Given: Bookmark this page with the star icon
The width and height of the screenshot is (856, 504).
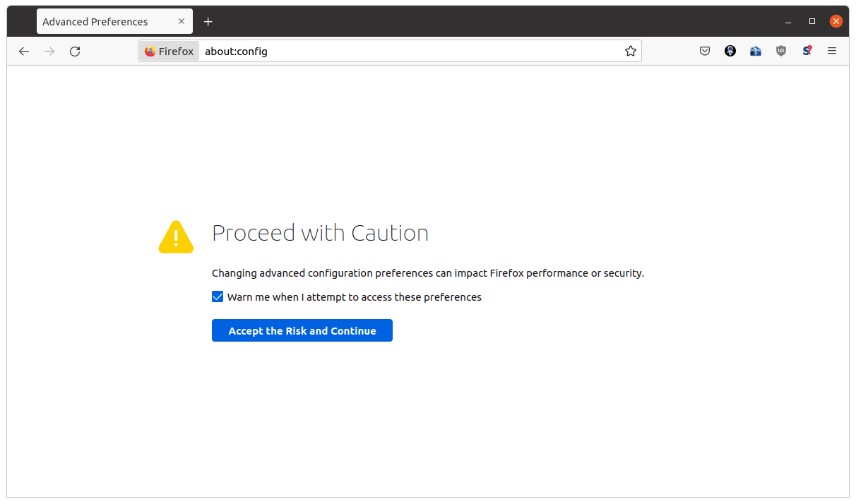Looking at the screenshot, I should (x=630, y=51).
